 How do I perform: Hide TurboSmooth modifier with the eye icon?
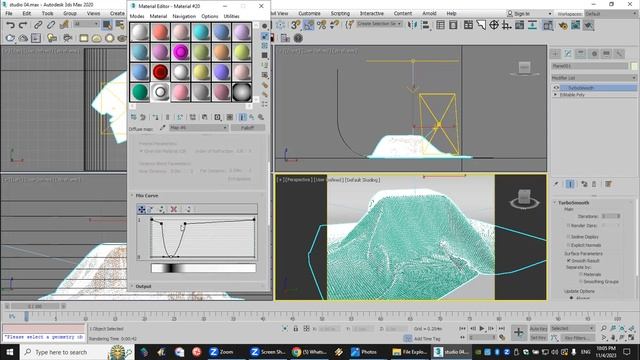coord(556,88)
